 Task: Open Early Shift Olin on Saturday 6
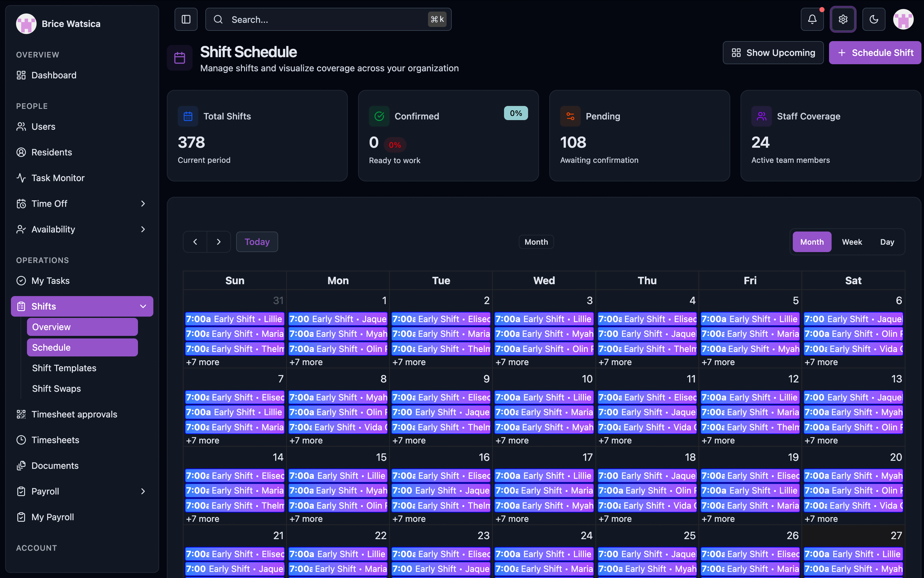(x=853, y=334)
